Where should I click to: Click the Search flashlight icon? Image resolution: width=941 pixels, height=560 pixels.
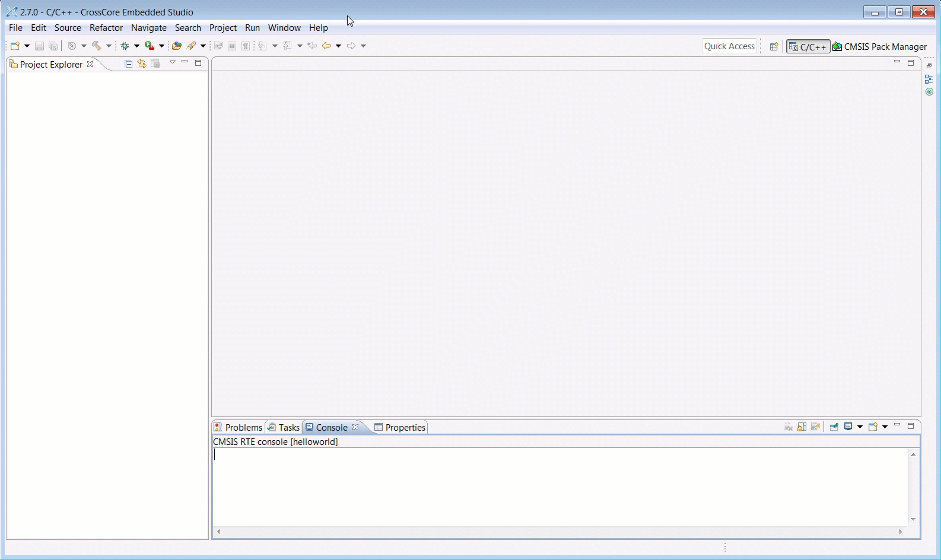(x=192, y=46)
